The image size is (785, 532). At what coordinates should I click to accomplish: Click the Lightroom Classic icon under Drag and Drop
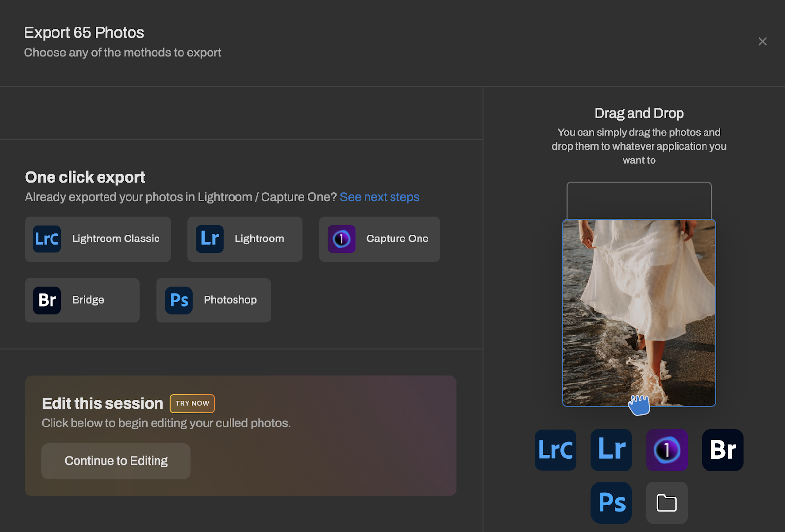click(x=555, y=450)
